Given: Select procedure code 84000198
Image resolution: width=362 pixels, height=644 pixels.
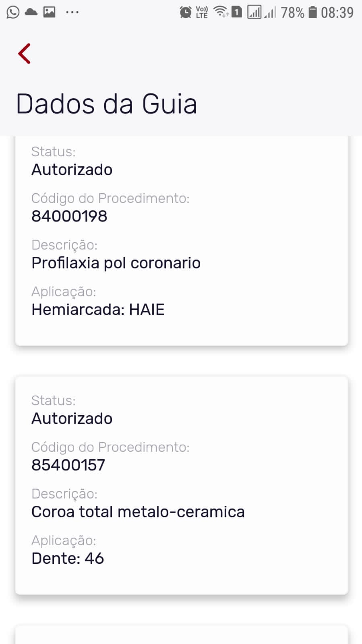Looking at the screenshot, I should coord(69,216).
